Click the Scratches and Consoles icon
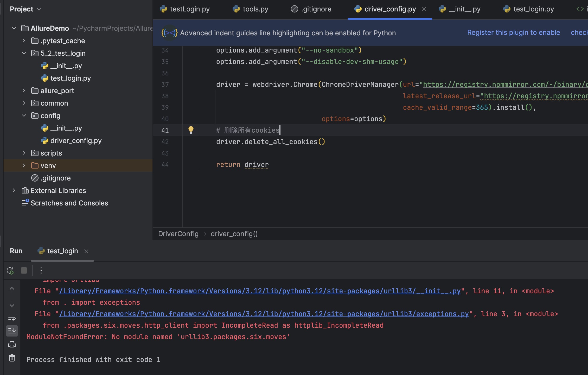 (x=25, y=203)
